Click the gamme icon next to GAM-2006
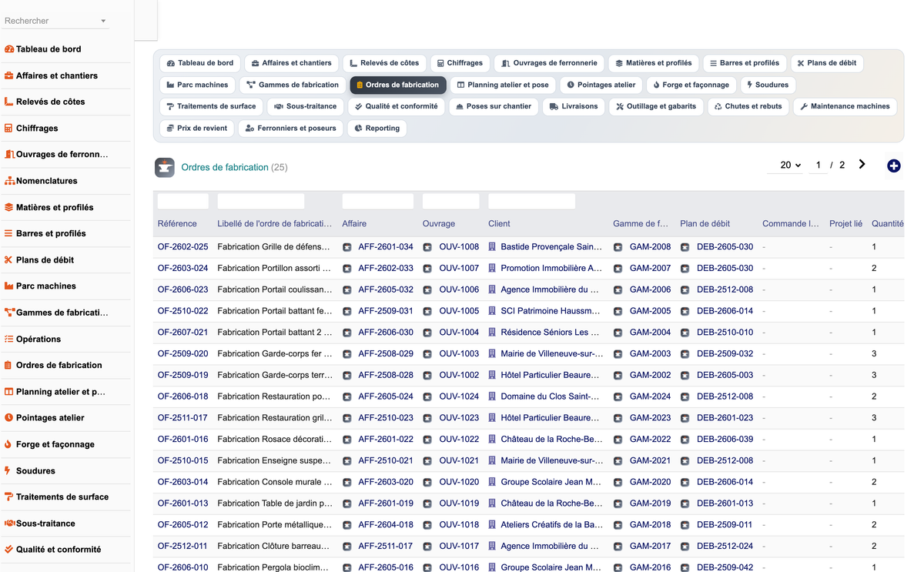The height and width of the screenshot is (572, 924). 618,290
